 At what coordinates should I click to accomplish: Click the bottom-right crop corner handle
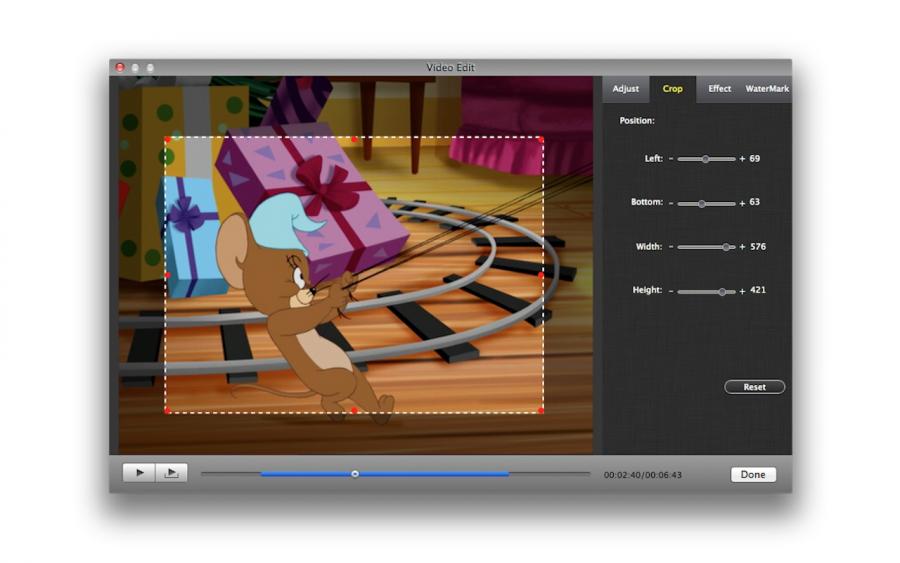[x=541, y=410]
